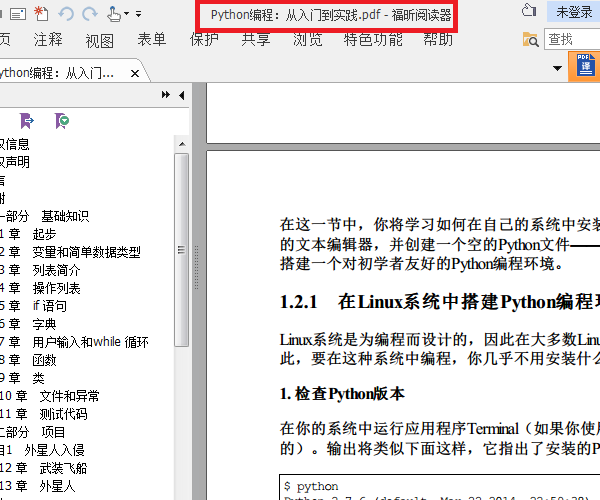Click subheading 1. 检查Python版本
Screen dimensions: 600x500
342,394
